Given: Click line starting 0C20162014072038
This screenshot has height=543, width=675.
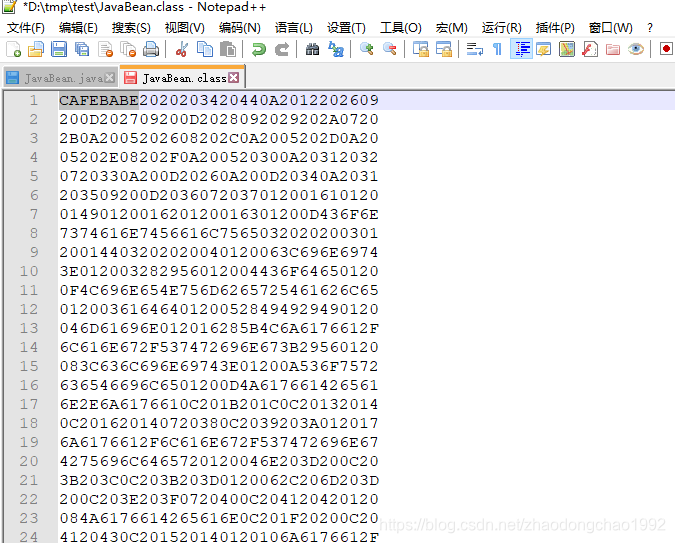Looking at the screenshot, I should [x=219, y=423].
